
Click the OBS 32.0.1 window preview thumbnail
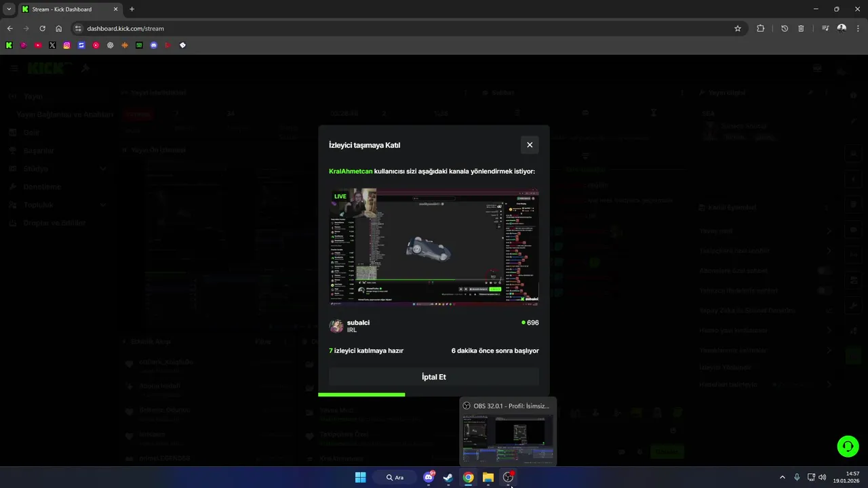[508, 439]
